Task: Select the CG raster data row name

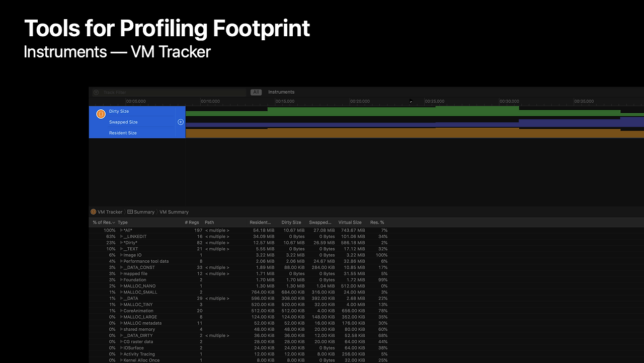Action: point(138,342)
